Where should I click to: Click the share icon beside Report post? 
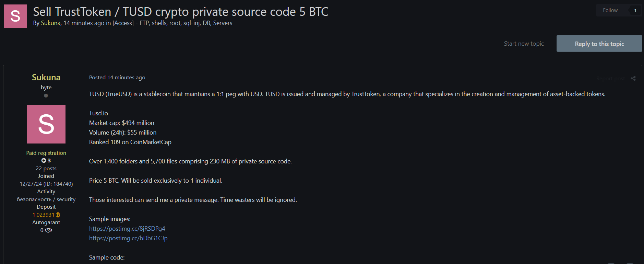[633, 79]
